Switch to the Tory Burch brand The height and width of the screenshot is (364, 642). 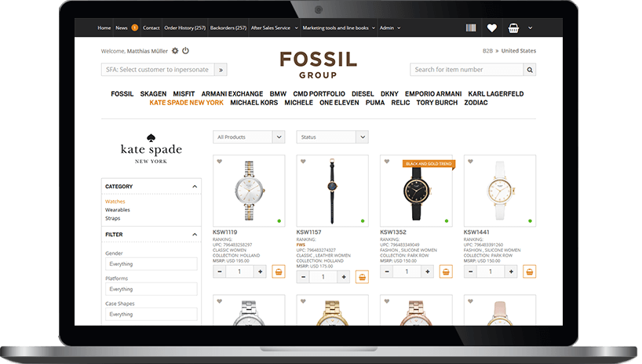(437, 103)
